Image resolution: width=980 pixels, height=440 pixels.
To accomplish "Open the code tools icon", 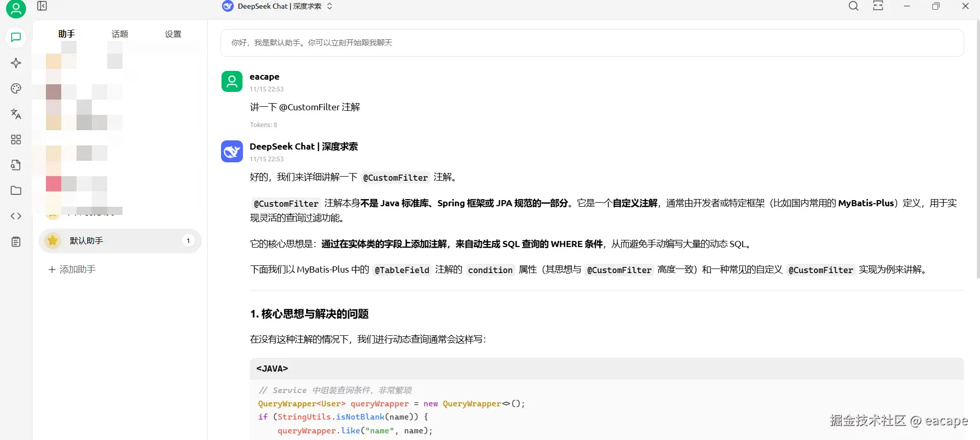I will [x=16, y=216].
